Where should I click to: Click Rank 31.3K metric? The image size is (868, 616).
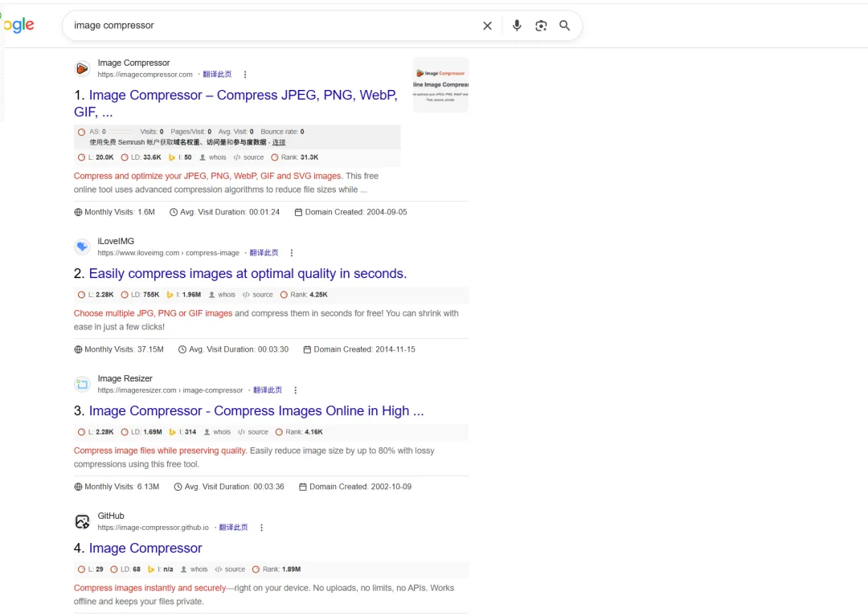click(x=294, y=157)
